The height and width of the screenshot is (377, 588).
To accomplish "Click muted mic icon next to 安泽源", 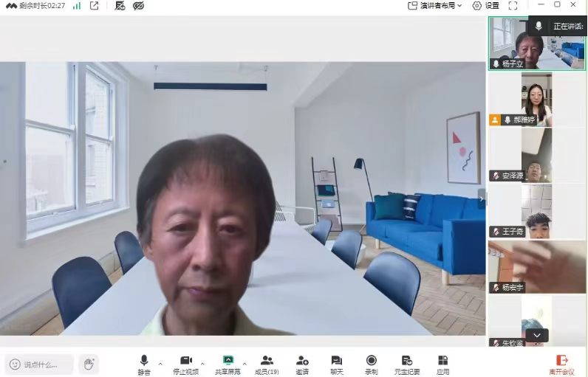I will coord(496,176).
